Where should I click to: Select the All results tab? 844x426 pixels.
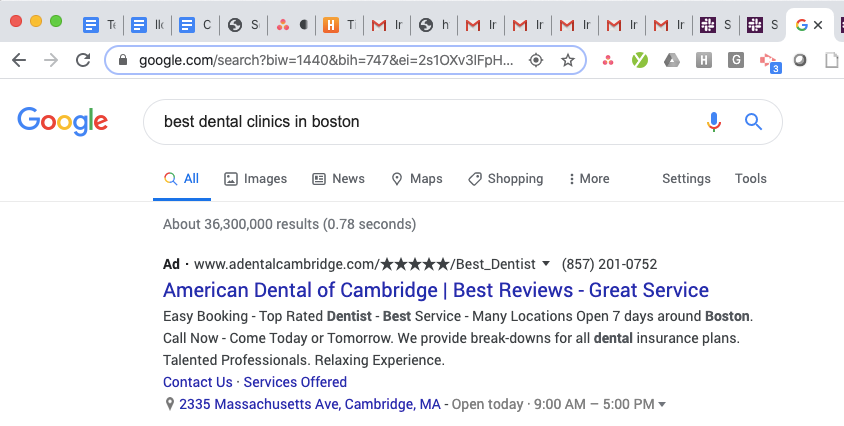pos(182,179)
